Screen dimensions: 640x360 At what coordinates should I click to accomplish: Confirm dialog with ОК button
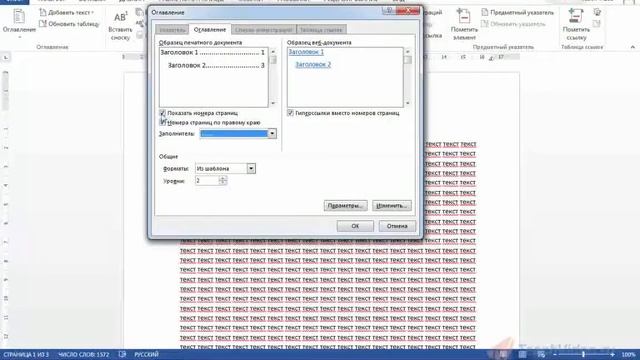[355, 226]
